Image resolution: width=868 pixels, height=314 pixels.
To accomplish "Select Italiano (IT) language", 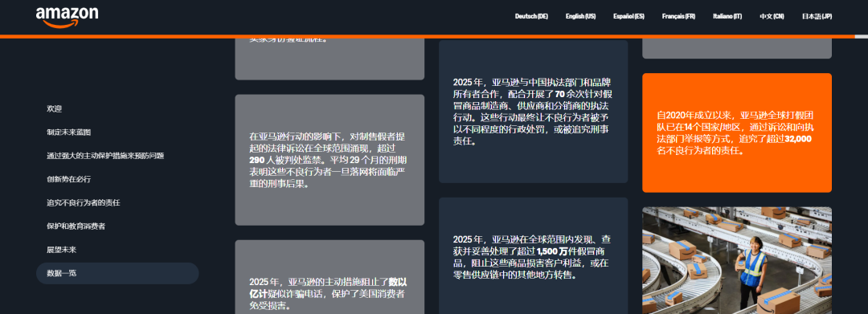I will (x=727, y=17).
